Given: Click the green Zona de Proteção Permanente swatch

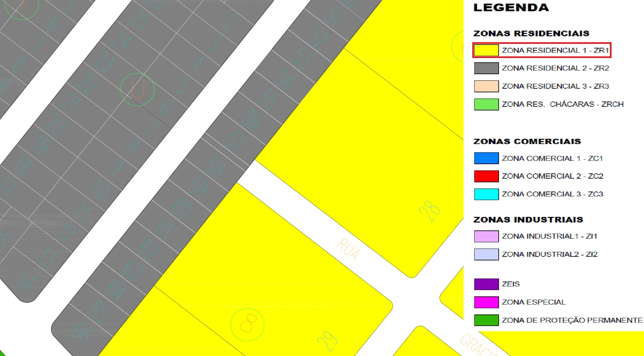Looking at the screenshot, I should tap(486, 320).
